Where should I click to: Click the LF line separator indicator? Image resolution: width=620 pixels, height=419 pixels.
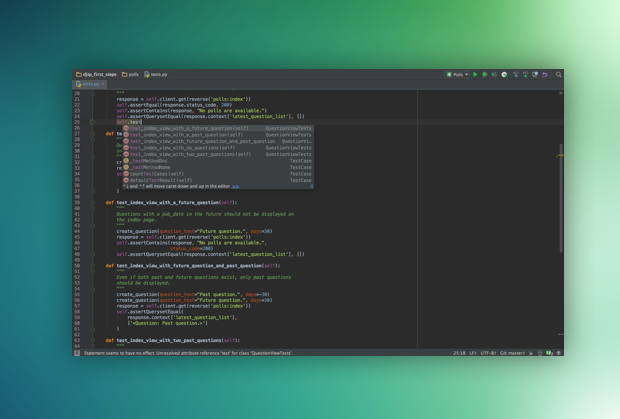473,353
